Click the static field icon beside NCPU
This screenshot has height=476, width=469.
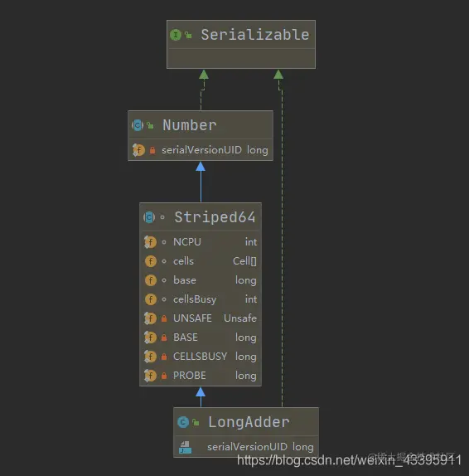tap(150, 242)
